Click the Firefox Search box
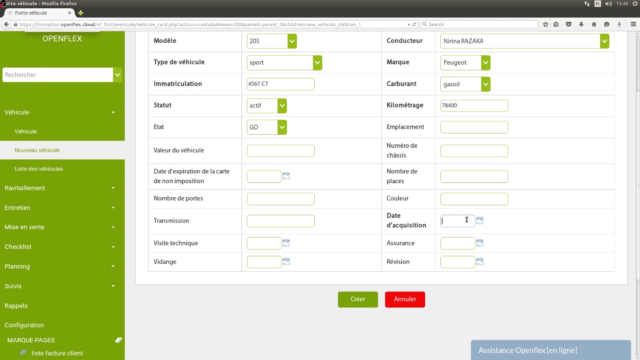640x360 pixels. (x=479, y=24)
